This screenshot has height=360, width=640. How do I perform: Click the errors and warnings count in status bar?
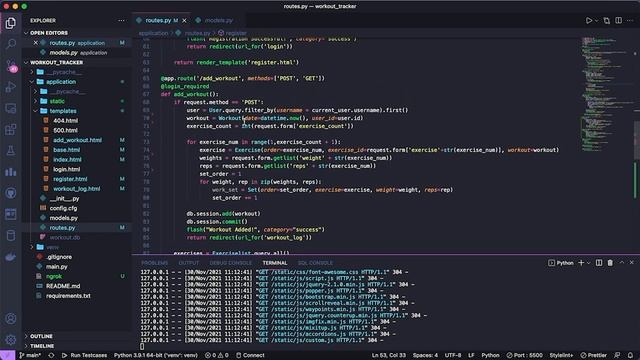pyautogui.click(x=216, y=356)
